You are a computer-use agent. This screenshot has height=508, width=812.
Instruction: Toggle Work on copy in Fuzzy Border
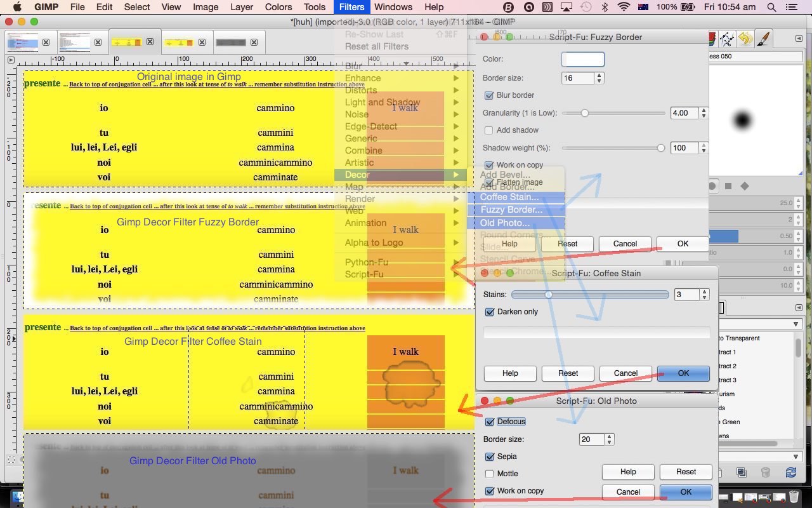(488, 165)
